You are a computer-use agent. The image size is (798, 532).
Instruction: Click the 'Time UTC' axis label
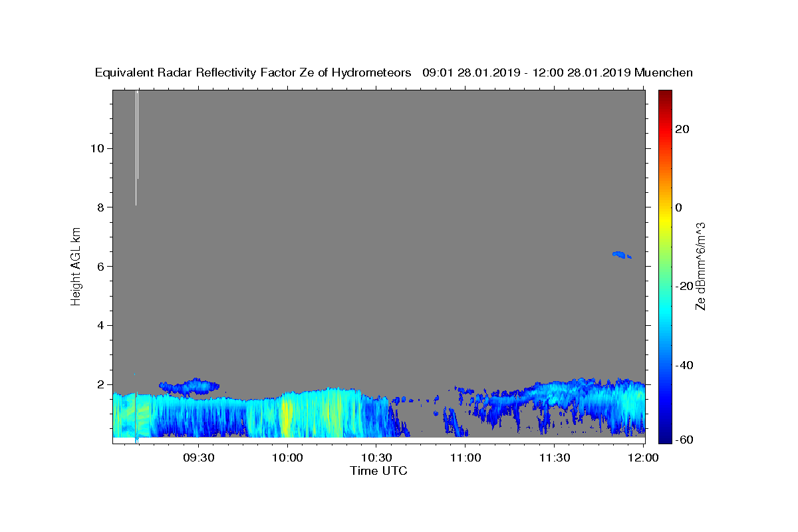[378, 471]
